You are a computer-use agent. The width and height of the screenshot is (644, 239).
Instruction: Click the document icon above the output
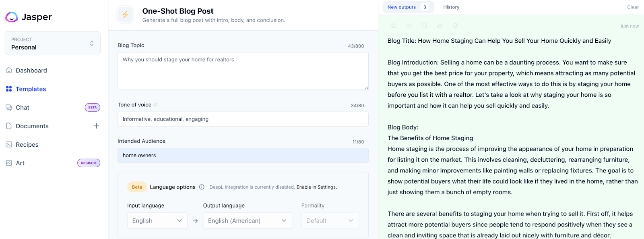coord(424,26)
